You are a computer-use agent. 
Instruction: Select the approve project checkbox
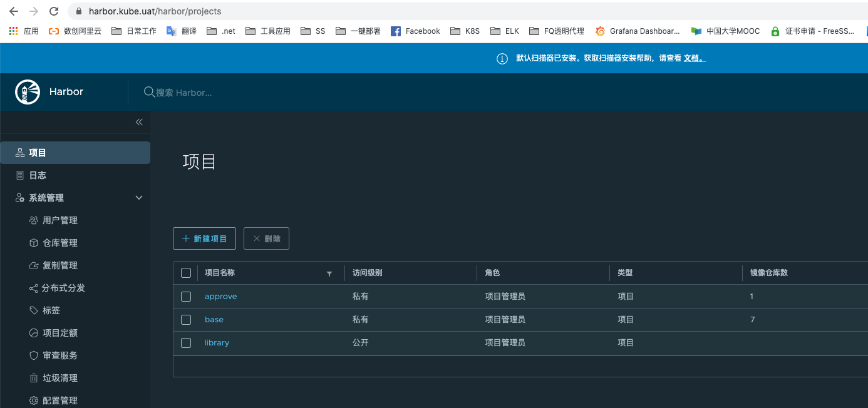click(186, 297)
